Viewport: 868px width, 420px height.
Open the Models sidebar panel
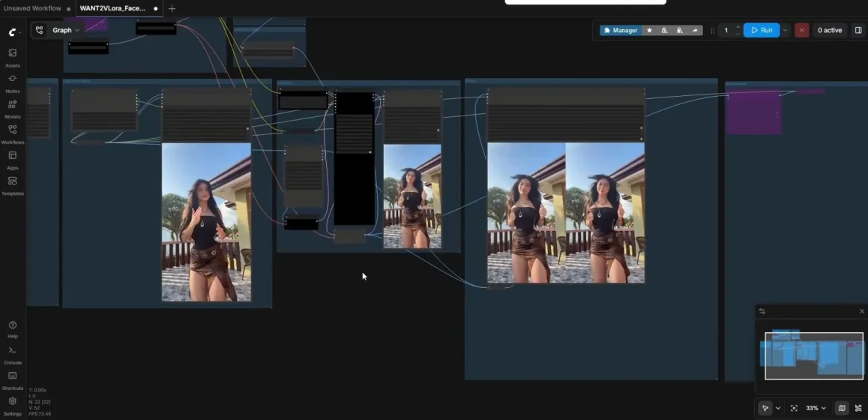(x=13, y=109)
